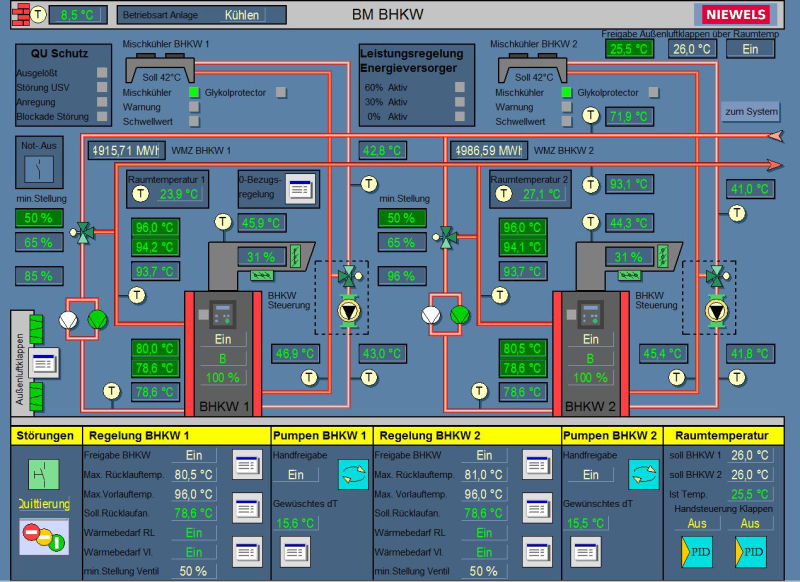Select the soll BHKW 1 temperature field
Screen dimensions: 800x582
click(x=749, y=455)
